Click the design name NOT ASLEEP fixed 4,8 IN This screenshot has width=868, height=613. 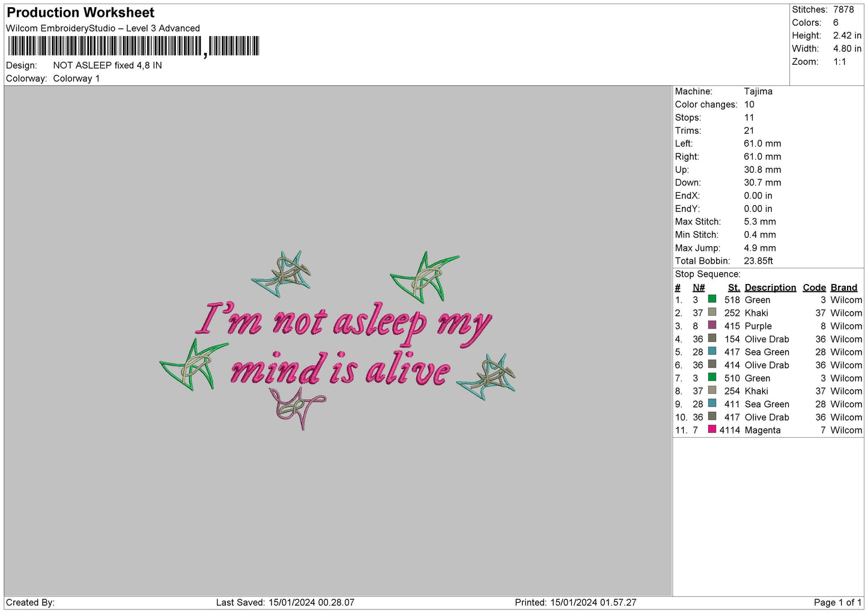[x=108, y=65]
